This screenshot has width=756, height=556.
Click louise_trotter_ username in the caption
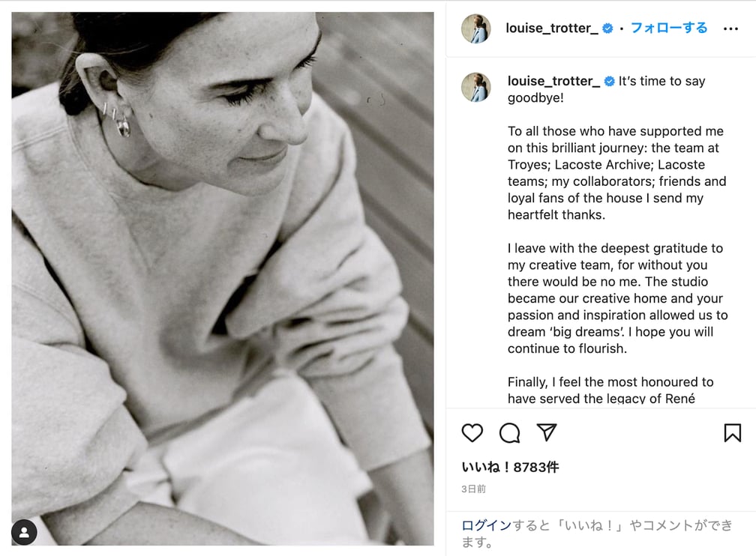553,81
